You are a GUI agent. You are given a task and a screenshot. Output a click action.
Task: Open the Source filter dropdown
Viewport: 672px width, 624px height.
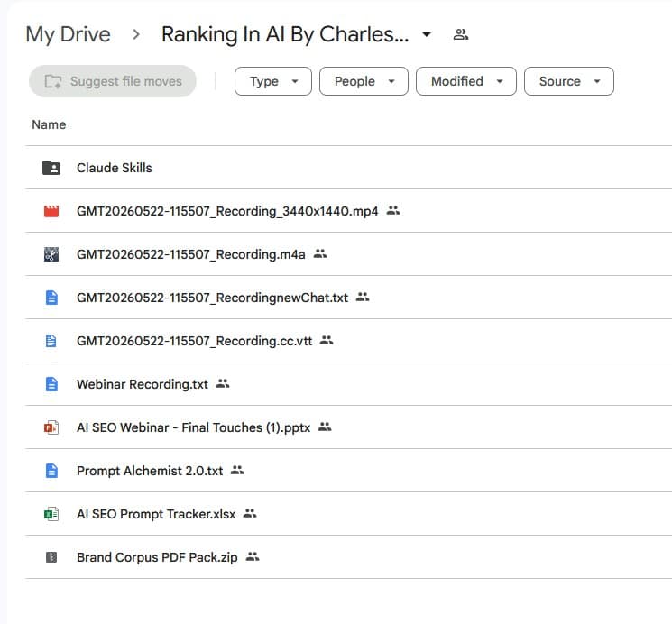569,81
